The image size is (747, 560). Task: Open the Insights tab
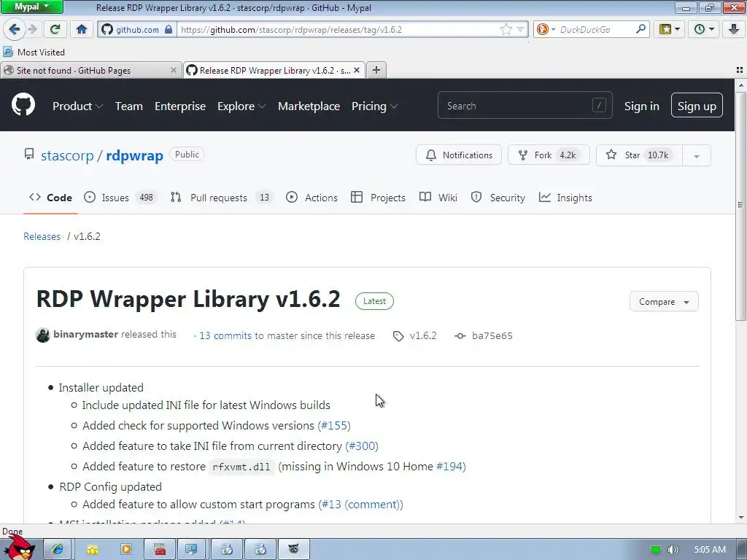pyautogui.click(x=565, y=198)
